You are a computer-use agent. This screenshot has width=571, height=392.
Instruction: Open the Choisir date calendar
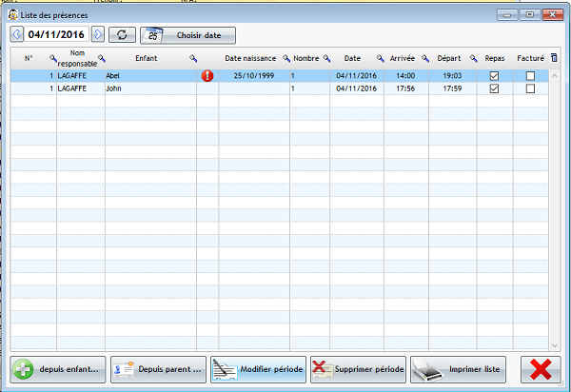pos(187,35)
